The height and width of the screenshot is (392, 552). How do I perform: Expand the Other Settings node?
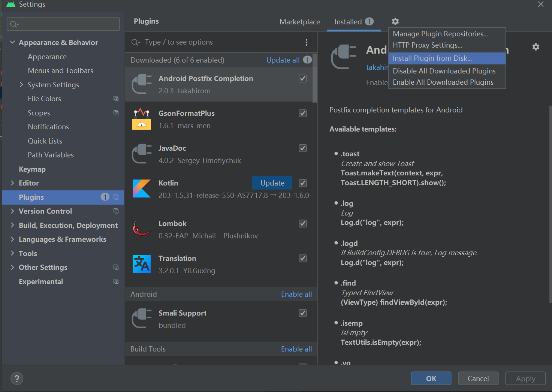12,267
